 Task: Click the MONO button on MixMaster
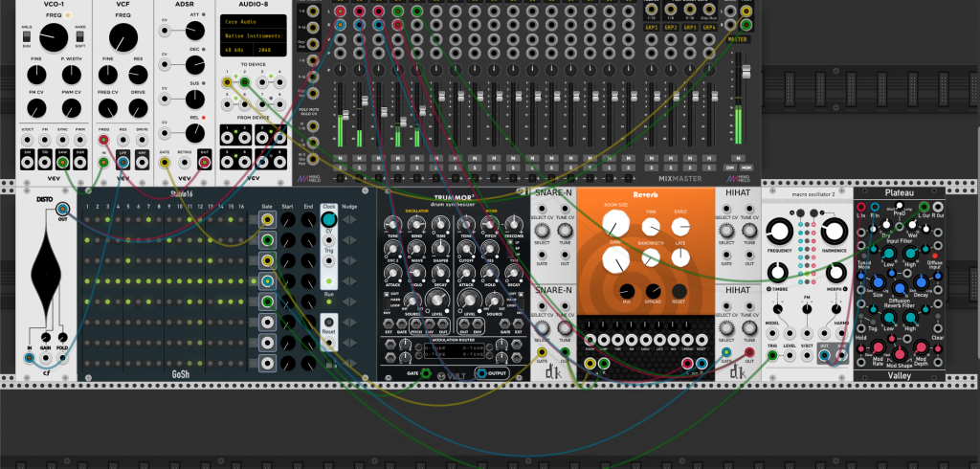(x=746, y=167)
